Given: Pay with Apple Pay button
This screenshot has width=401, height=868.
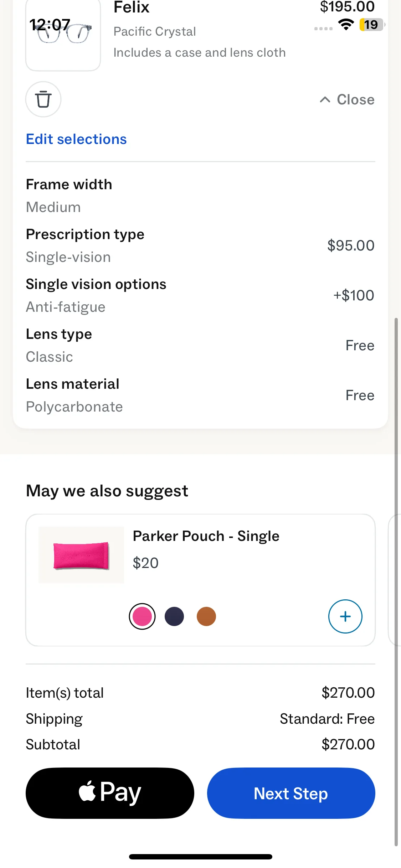Looking at the screenshot, I should click(x=110, y=793).
